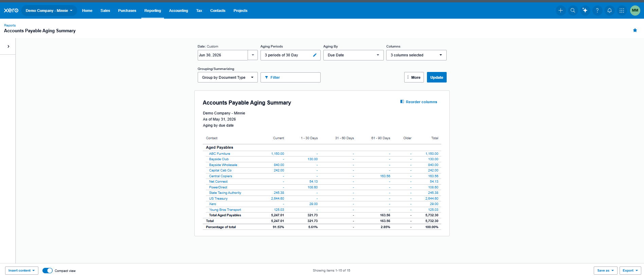The image size is (644, 276).
Task: Open the More options button
Action: click(414, 77)
